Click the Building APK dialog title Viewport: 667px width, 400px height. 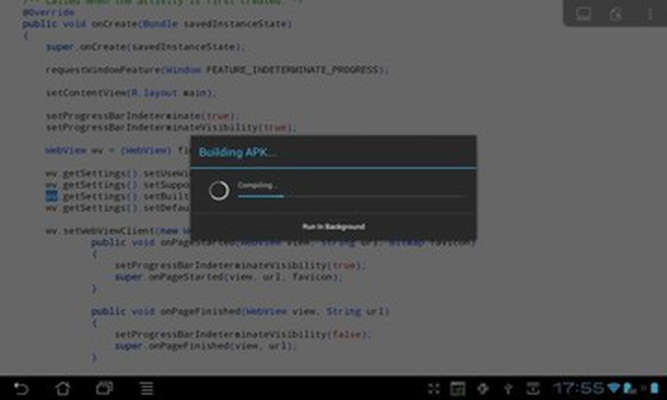(x=237, y=152)
